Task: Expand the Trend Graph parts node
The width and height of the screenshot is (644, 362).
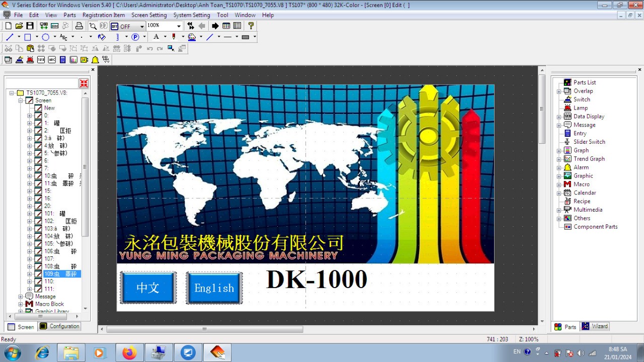Action: pyautogui.click(x=559, y=159)
